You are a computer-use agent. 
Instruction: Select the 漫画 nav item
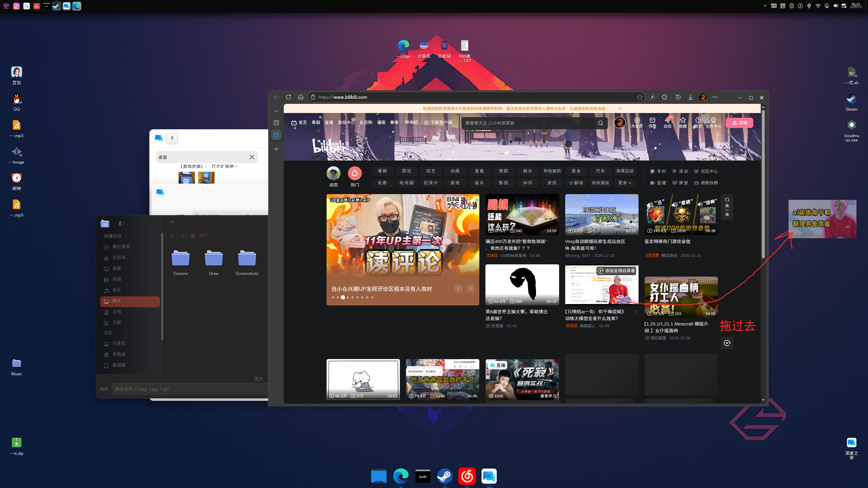381,123
